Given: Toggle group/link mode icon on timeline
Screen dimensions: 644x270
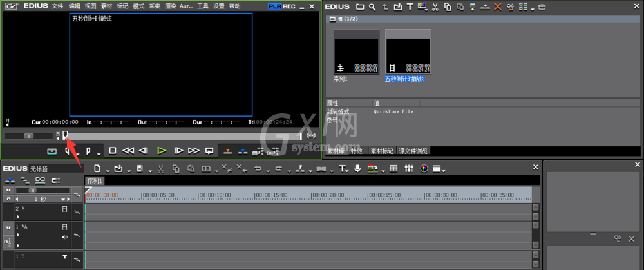Looking at the screenshot, I should pos(40,180).
